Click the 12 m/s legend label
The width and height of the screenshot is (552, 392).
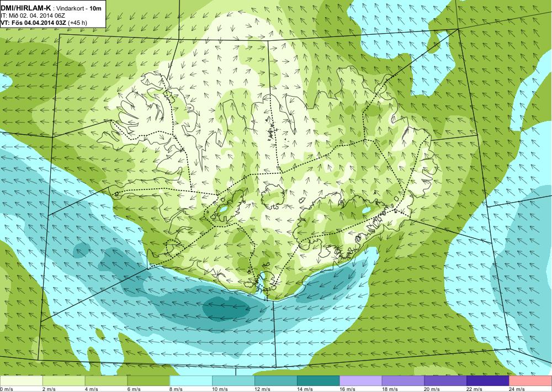tap(263, 389)
